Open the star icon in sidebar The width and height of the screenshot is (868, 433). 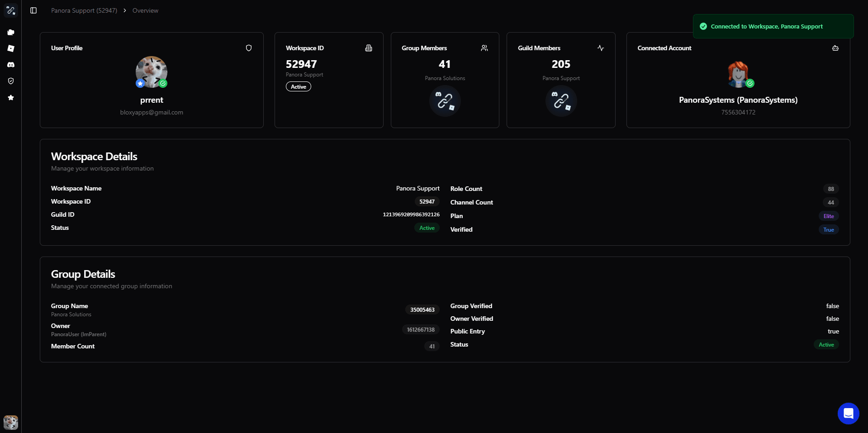(x=11, y=97)
